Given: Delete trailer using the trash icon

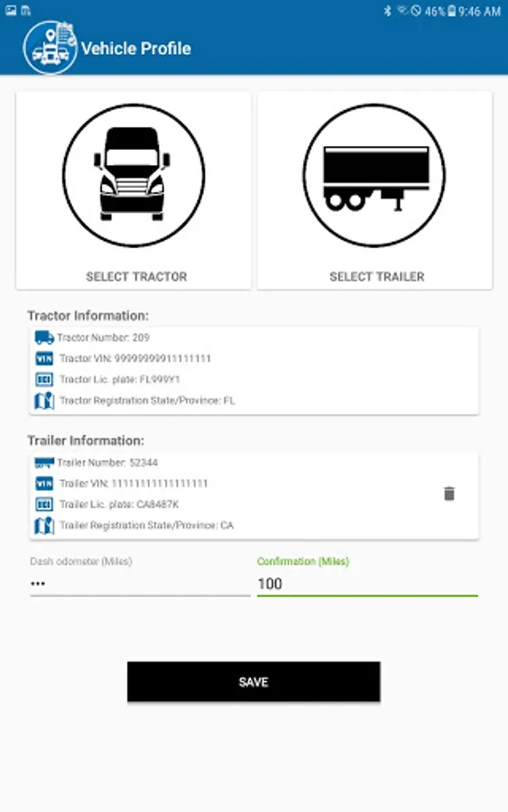Looking at the screenshot, I should pyautogui.click(x=449, y=494).
